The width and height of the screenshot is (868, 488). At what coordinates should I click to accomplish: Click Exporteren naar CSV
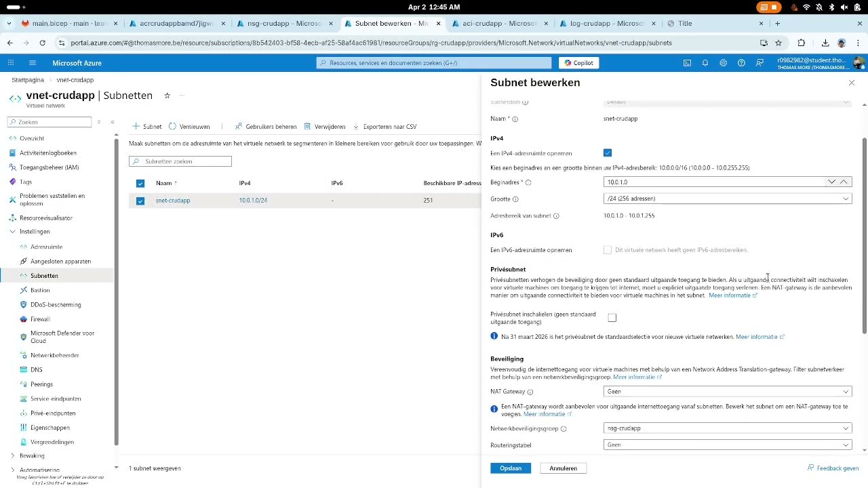(x=384, y=127)
